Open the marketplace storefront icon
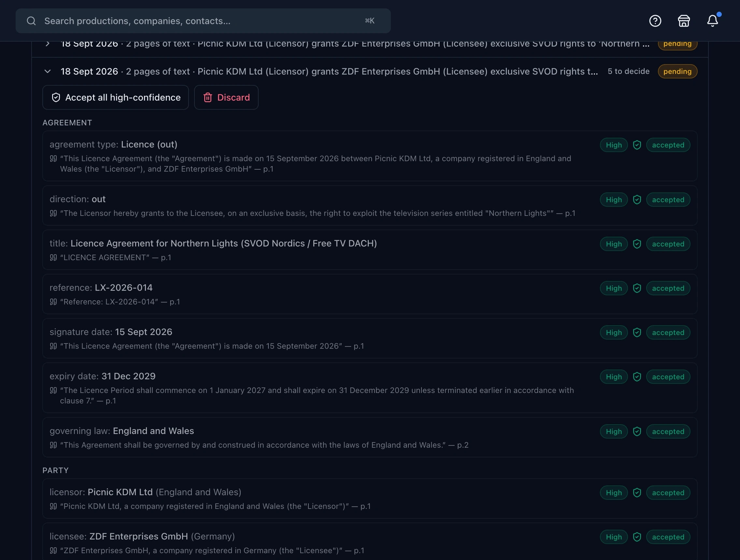 pos(683,21)
